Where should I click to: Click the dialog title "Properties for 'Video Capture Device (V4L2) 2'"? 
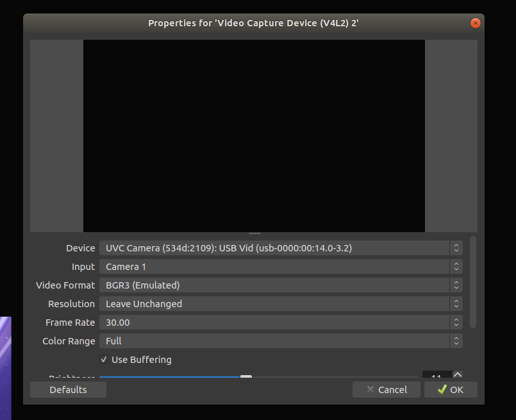point(253,23)
